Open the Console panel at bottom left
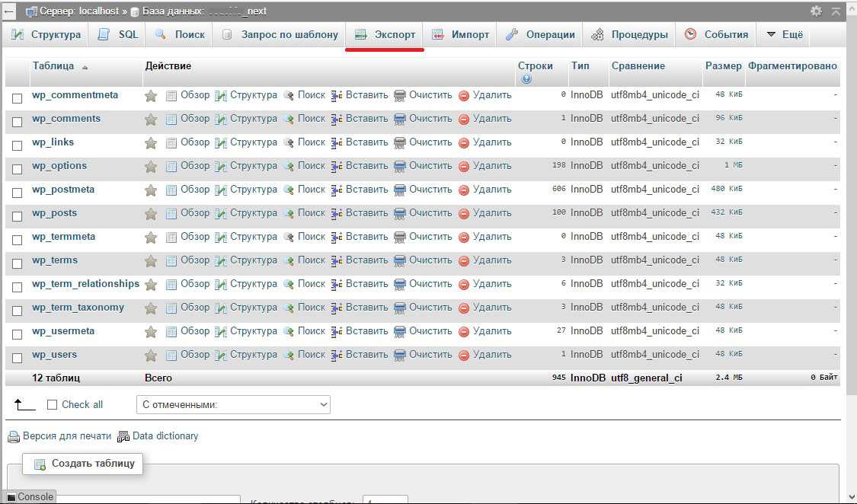This screenshot has height=504, width=857. (x=30, y=497)
